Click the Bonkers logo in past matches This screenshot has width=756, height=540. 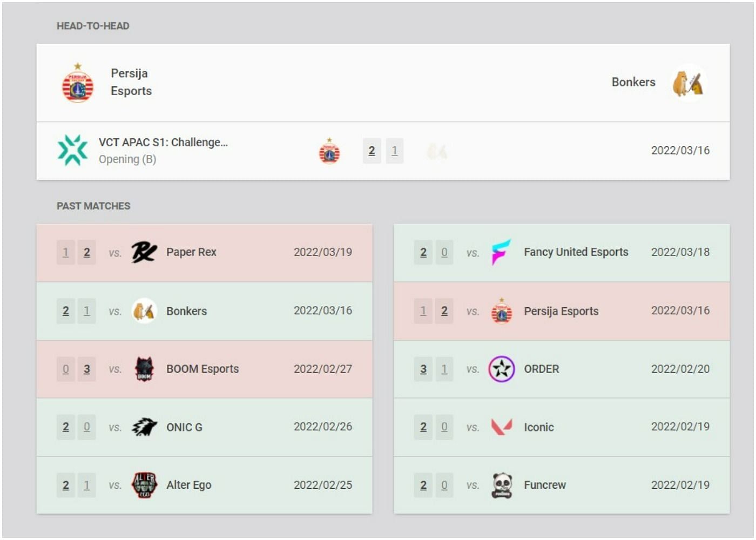(x=144, y=311)
